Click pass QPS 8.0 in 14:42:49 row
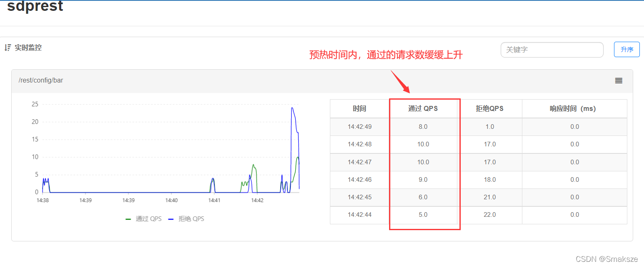This screenshot has width=644, height=266. point(423,127)
